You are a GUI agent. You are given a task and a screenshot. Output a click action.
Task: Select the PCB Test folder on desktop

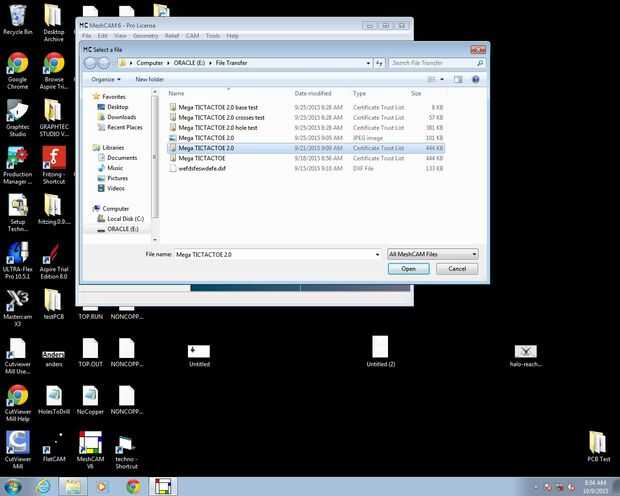(598, 446)
